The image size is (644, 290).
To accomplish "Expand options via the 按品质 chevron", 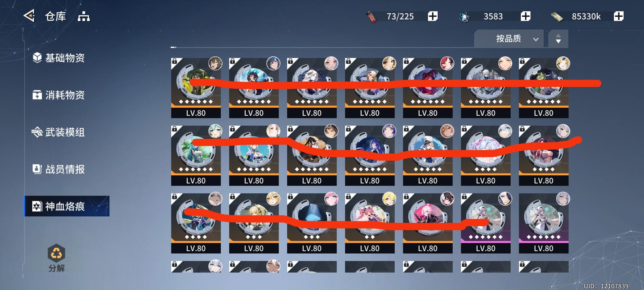I will coord(536,39).
